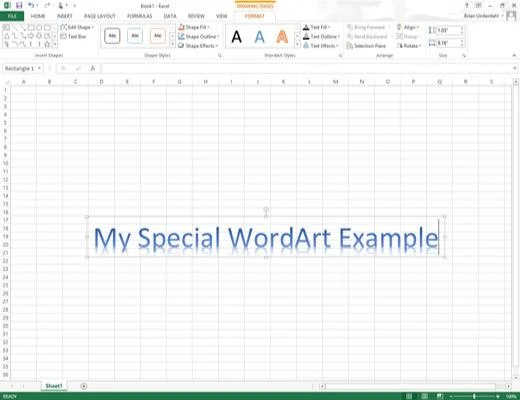
Task: Open the Text Outline dropdown
Action: coord(321,36)
